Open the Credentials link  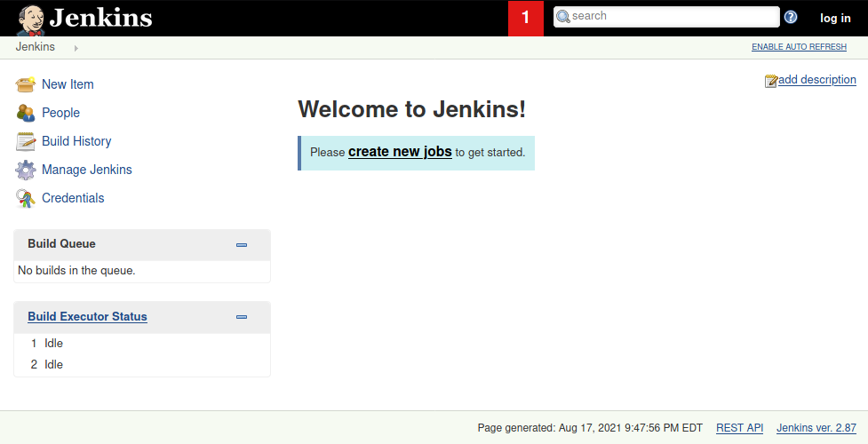(73, 198)
